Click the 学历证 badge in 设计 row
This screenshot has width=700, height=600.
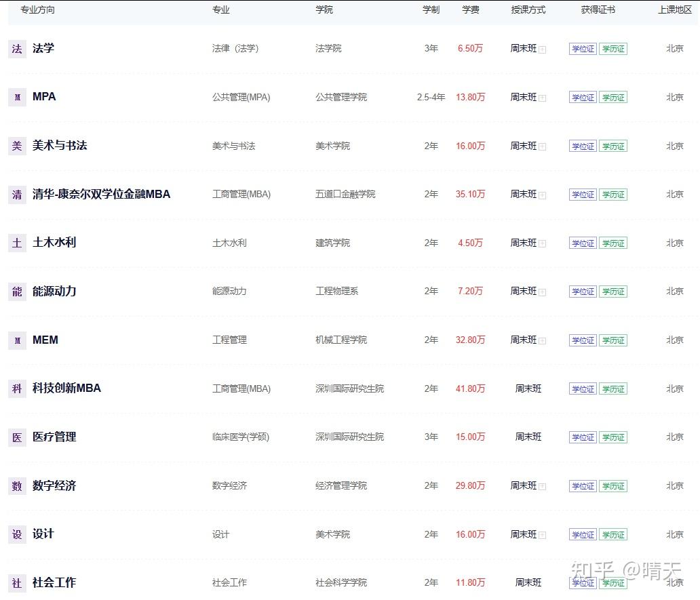[613, 535]
